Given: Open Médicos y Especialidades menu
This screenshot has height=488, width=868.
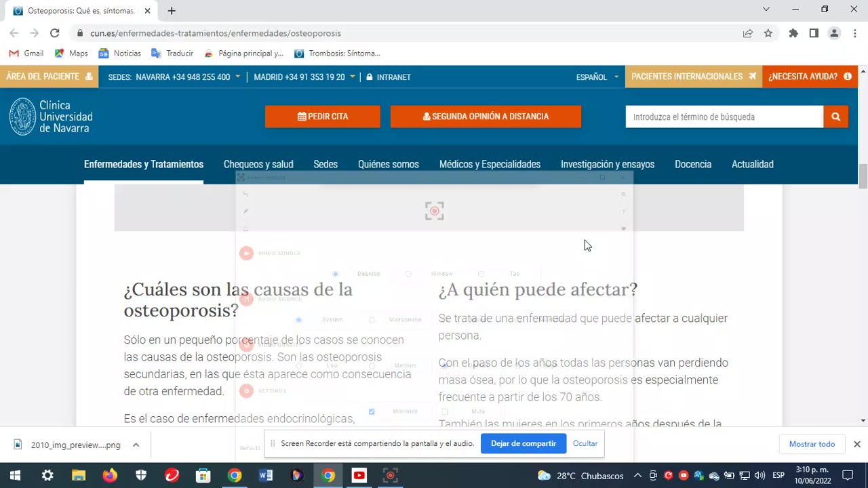Looking at the screenshot, I should click(x=490, y=164).
